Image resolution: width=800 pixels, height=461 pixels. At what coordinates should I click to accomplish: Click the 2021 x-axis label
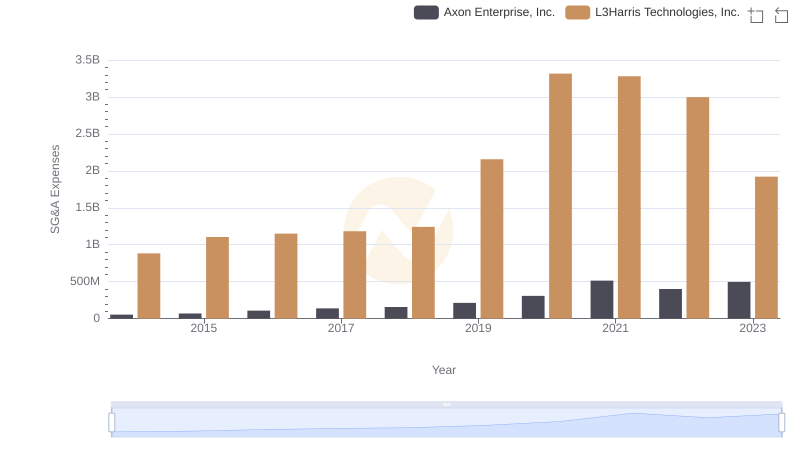click(615, 328)
